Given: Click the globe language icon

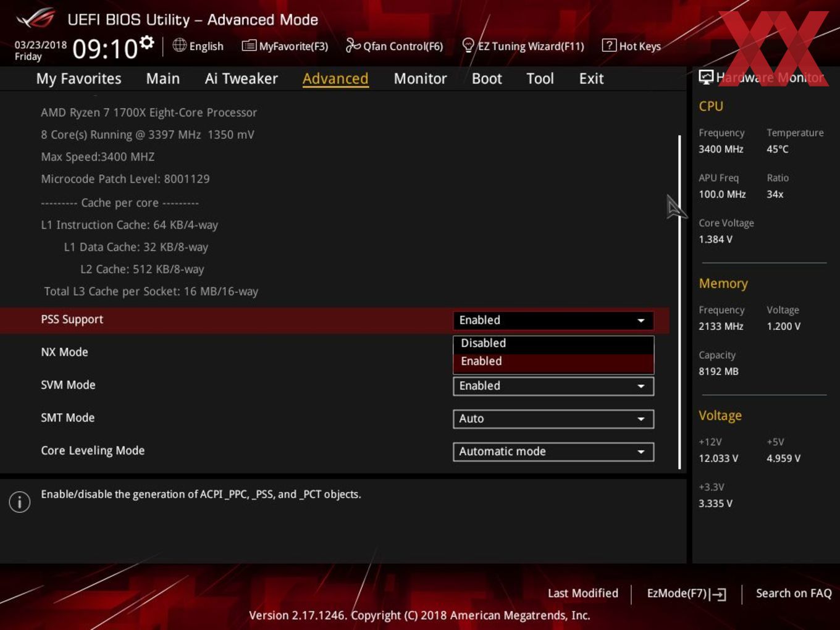Looking at the screenshot, I should pos(179,45).
